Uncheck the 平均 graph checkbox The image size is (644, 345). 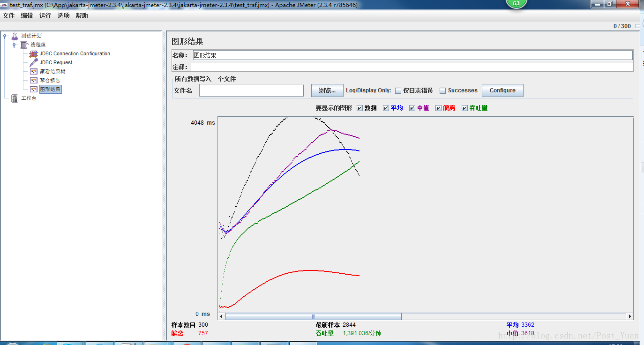386,108
